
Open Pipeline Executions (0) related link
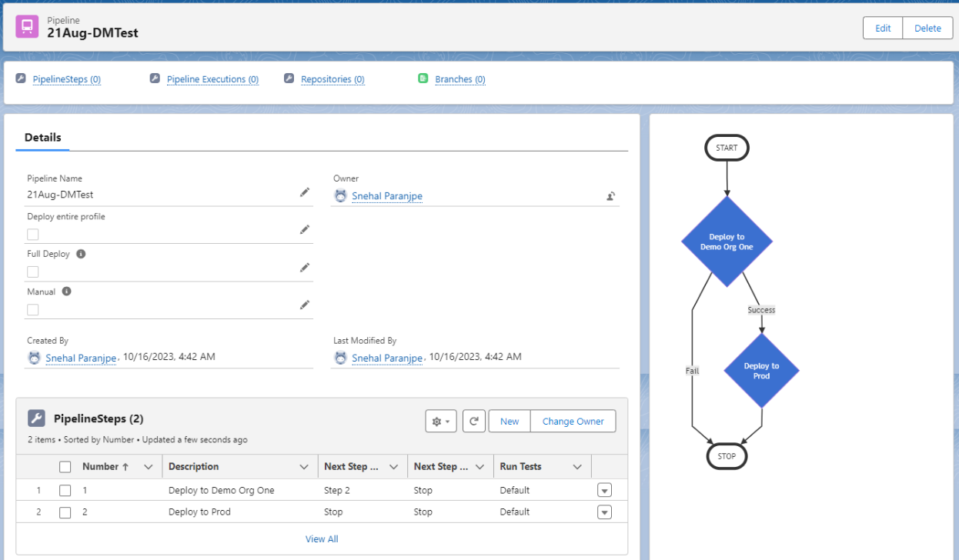pyautogui.click(x=212, y=79)
